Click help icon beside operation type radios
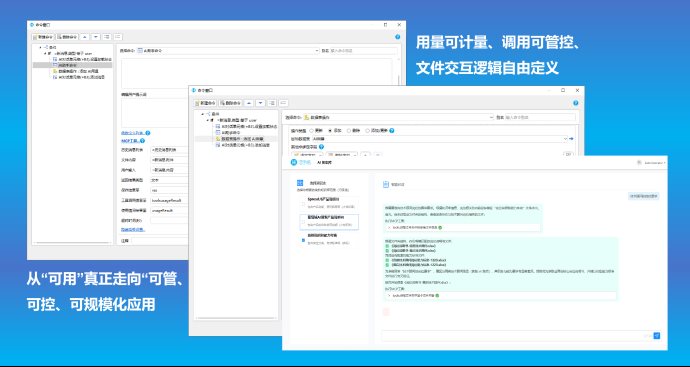Viewport: 690px width, 367px height. click(x=392, y=131)
